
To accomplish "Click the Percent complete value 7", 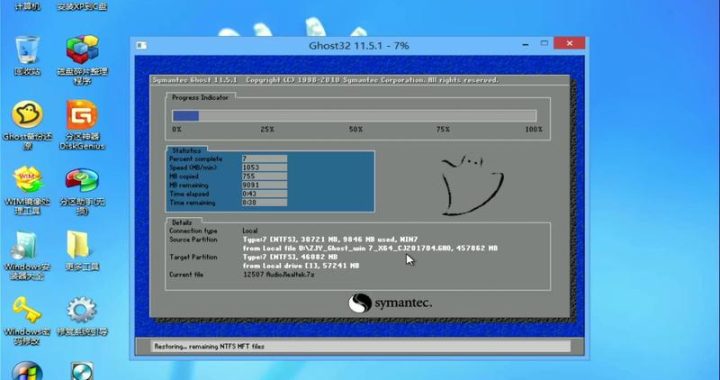I will point(264,159).
